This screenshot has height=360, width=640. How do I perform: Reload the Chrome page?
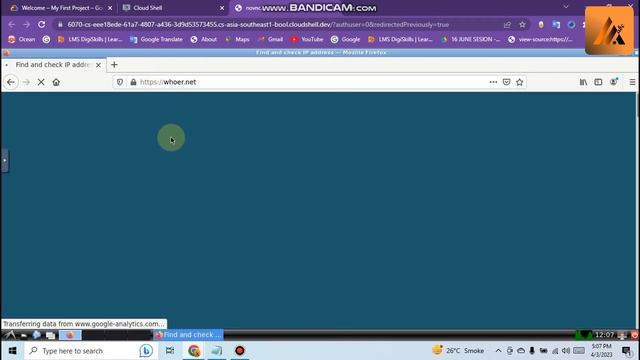[42, 24]
